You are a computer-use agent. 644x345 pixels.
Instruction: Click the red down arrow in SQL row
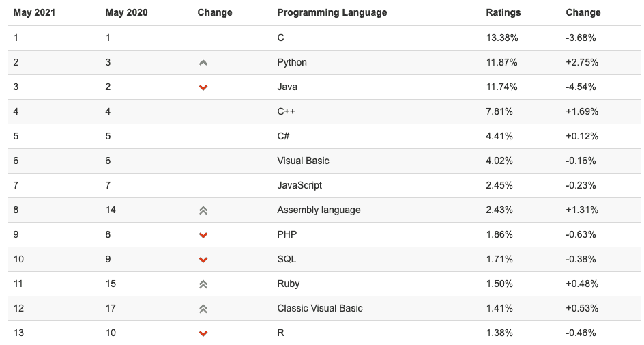pos(203,260)
